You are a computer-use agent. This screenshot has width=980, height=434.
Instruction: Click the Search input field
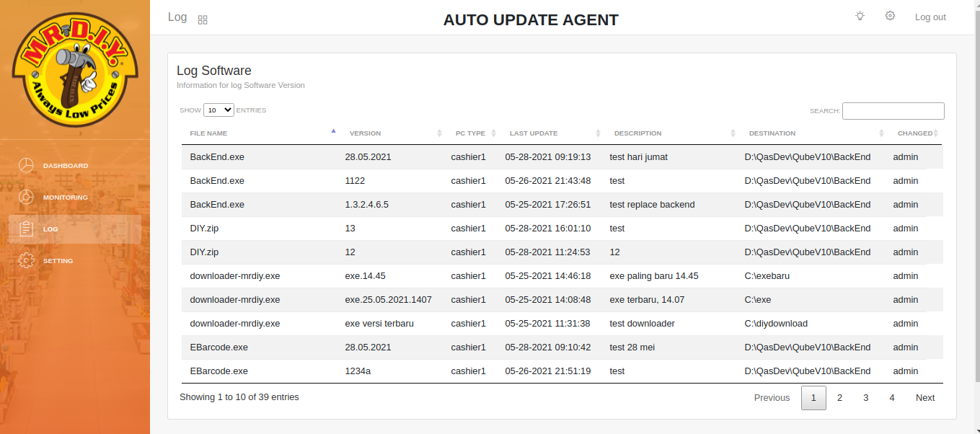893,111
